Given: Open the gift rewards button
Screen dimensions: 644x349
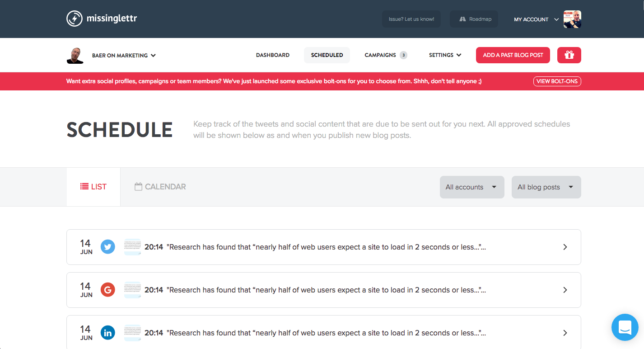Looking at the screenshot, I should point(569,55).
